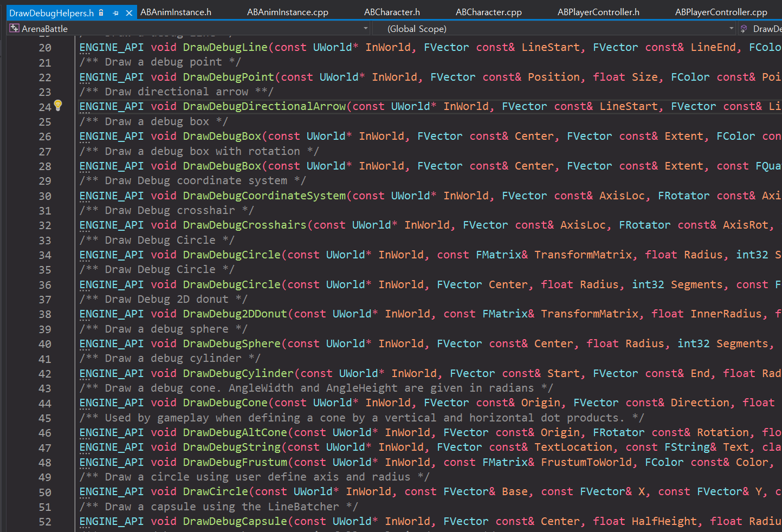
Task: Click line number 20 in the margin
Action: 45,48
